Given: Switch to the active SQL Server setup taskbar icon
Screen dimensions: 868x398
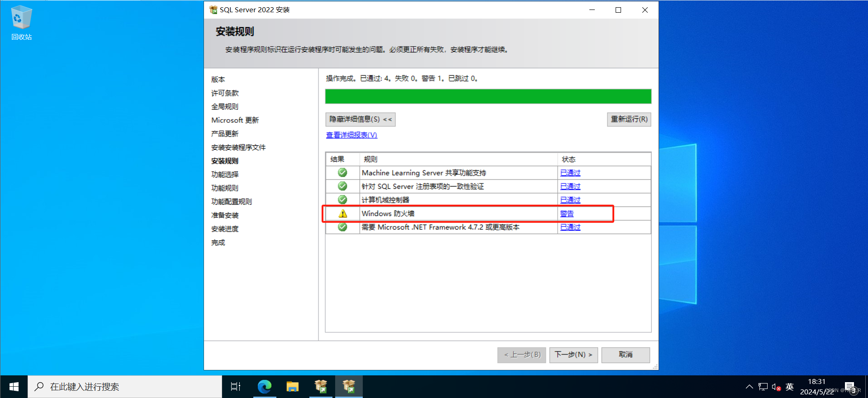Looking at the screenshot, I should pos(349,387).
